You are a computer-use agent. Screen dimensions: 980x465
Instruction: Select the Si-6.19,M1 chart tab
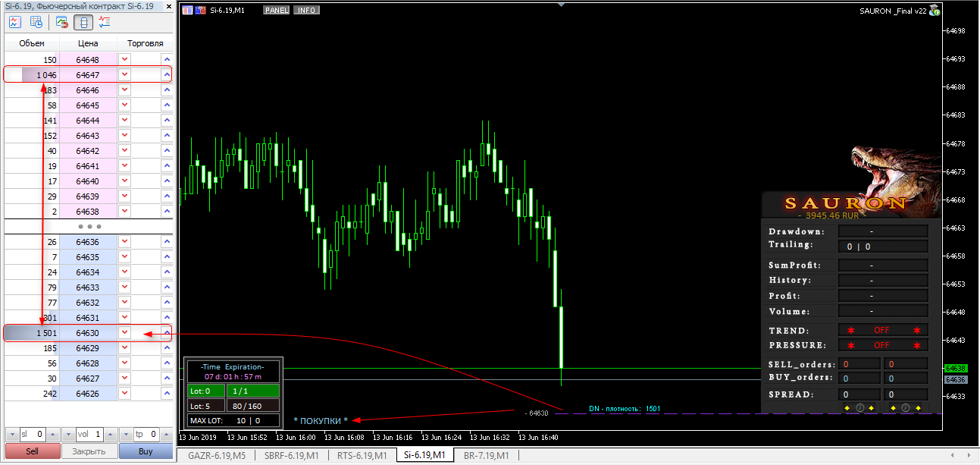pos(424,455)
